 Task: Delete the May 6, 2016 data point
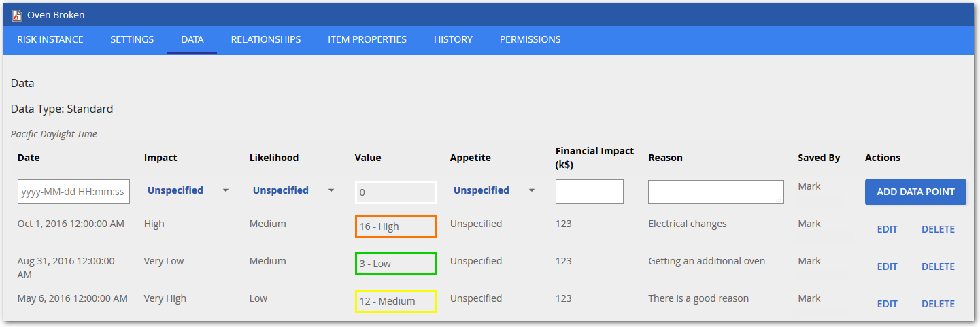click(938, 304)
